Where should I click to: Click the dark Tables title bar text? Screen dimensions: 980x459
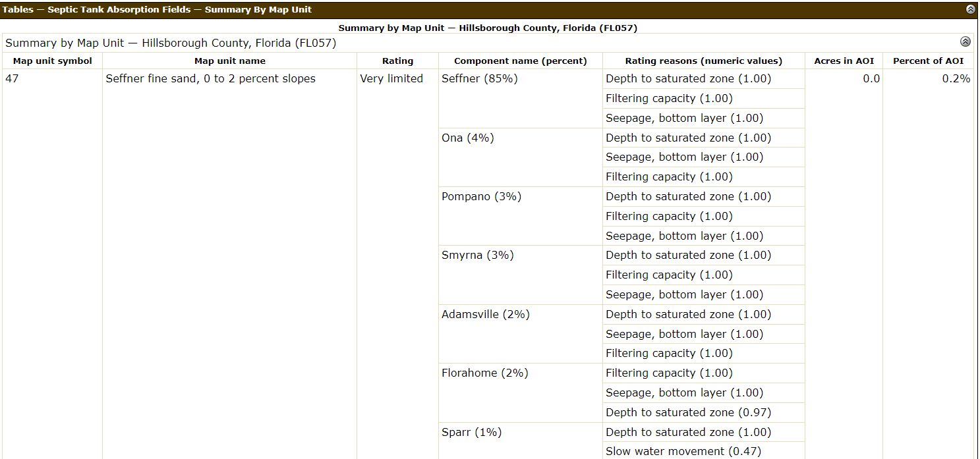(157, 9)
